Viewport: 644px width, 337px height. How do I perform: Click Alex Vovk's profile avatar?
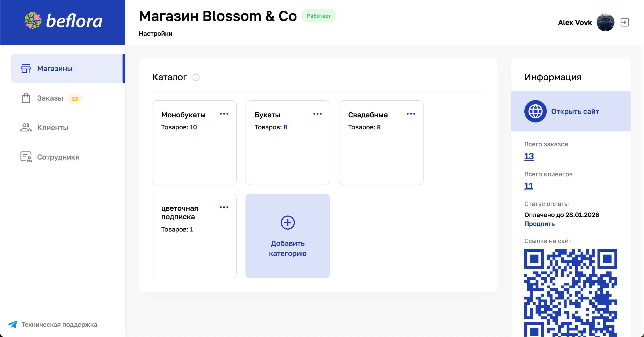coord(605,23)
